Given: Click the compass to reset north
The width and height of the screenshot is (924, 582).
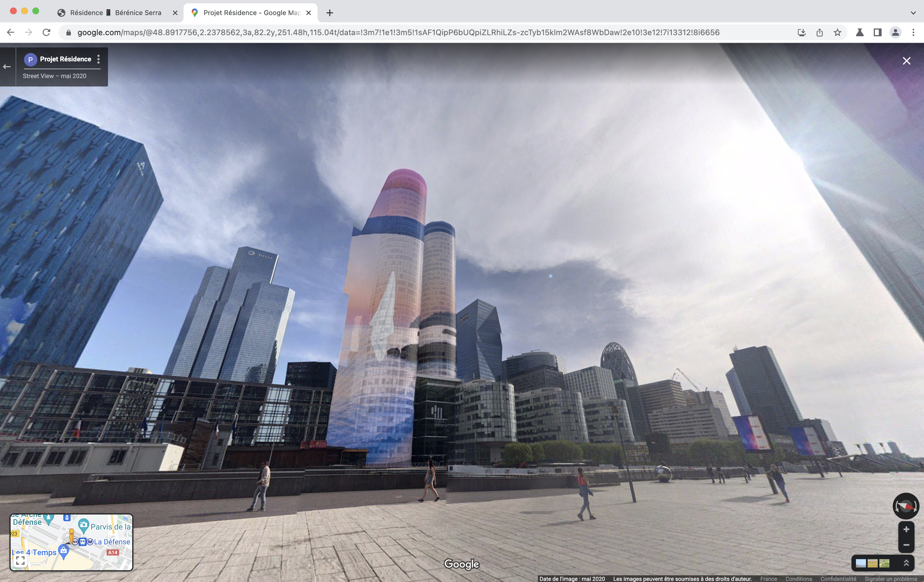Looking at the screenshot, I should click(906, 506).
